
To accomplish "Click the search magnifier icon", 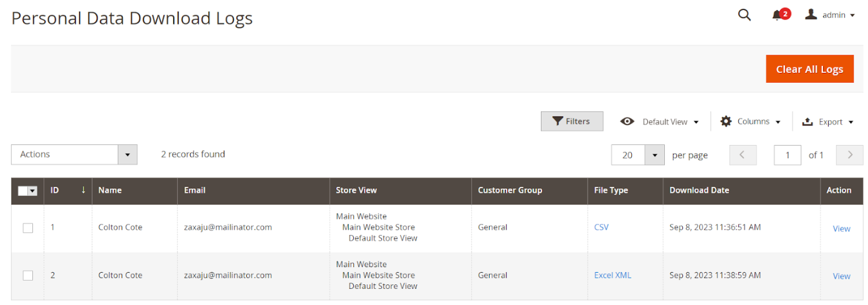I will point(744,15).
